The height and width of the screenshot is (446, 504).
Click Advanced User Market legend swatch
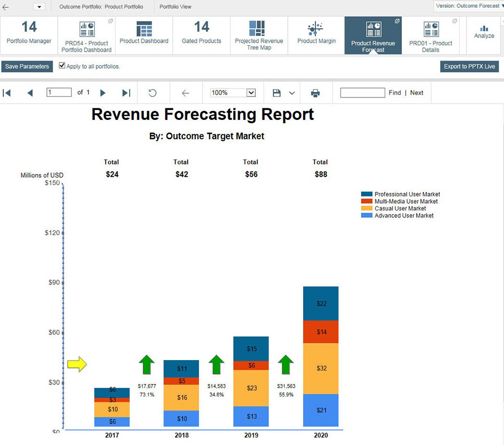pos(367,215)
